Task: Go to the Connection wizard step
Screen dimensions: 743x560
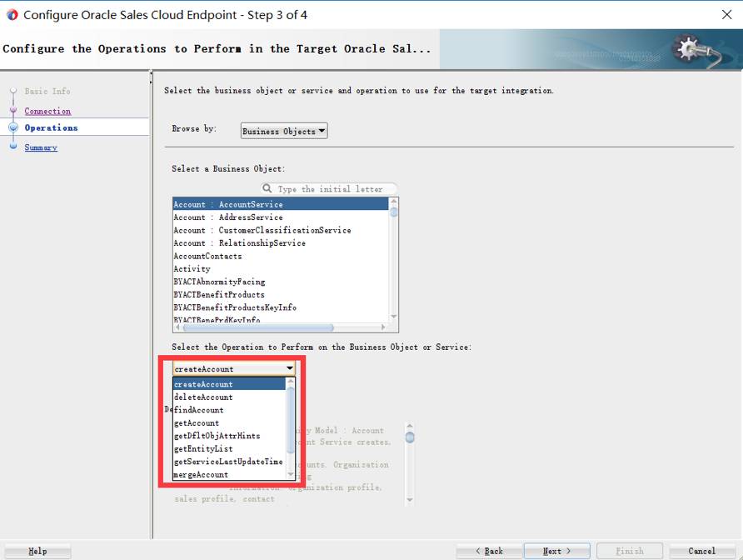Action: click(47, 111)
